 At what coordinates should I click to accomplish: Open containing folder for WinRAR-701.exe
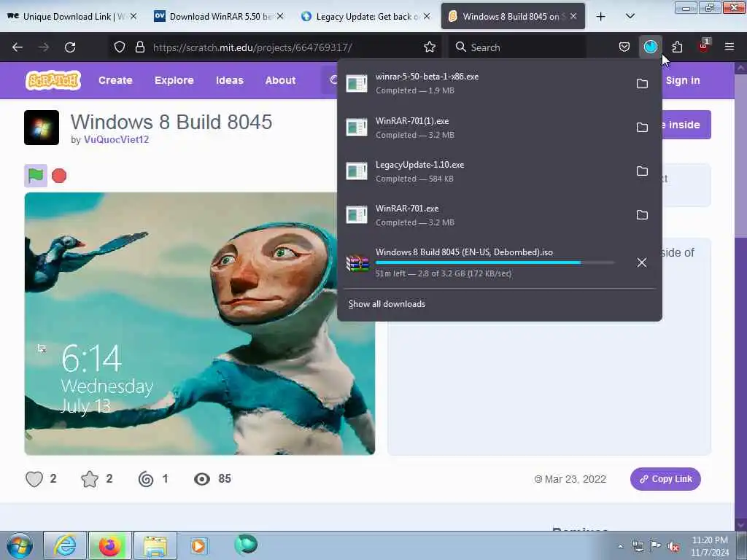642,215
